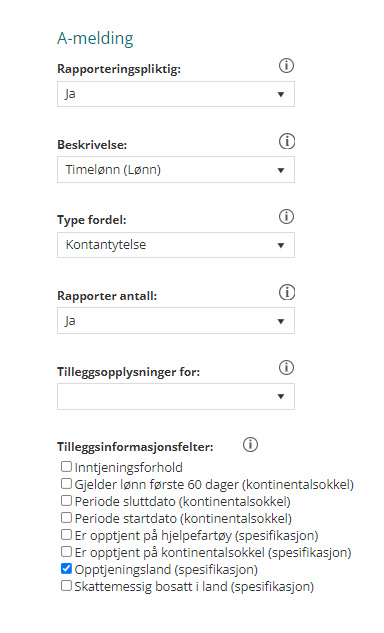Open the Rapporter antall dropdown
This screenshot has height=633, width=384.
176,321
